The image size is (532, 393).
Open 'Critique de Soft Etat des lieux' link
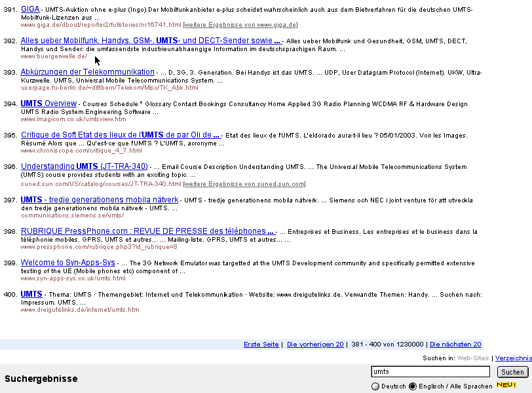pyautogui.click(x=120, y=135)
